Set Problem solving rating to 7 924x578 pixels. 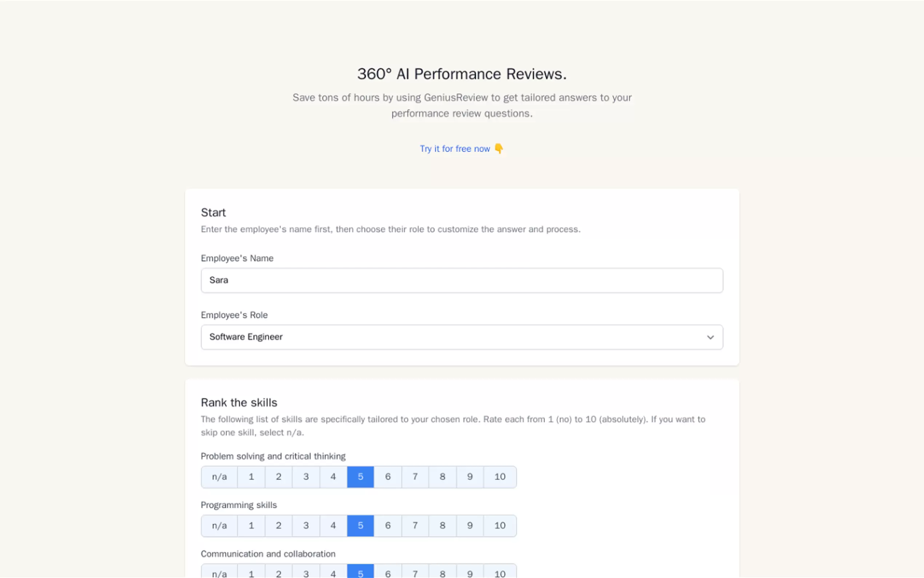(x=415, y=477)
